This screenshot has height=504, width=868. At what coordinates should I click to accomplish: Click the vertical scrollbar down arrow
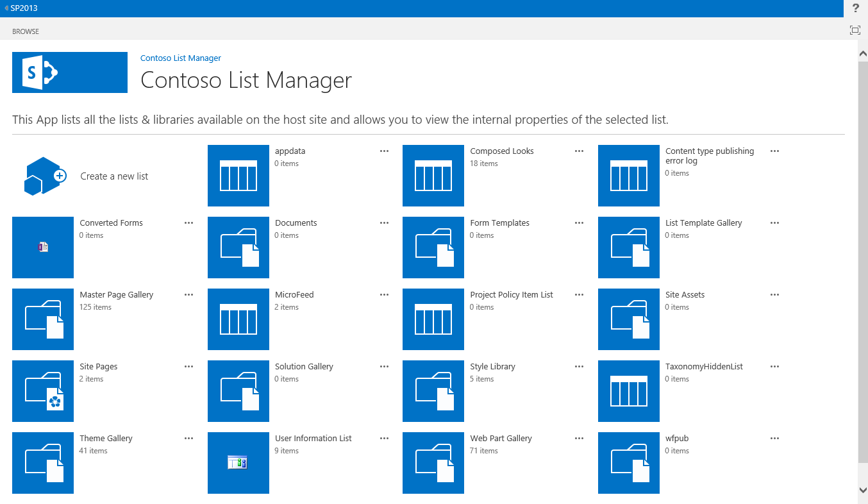tap(862, 489)
